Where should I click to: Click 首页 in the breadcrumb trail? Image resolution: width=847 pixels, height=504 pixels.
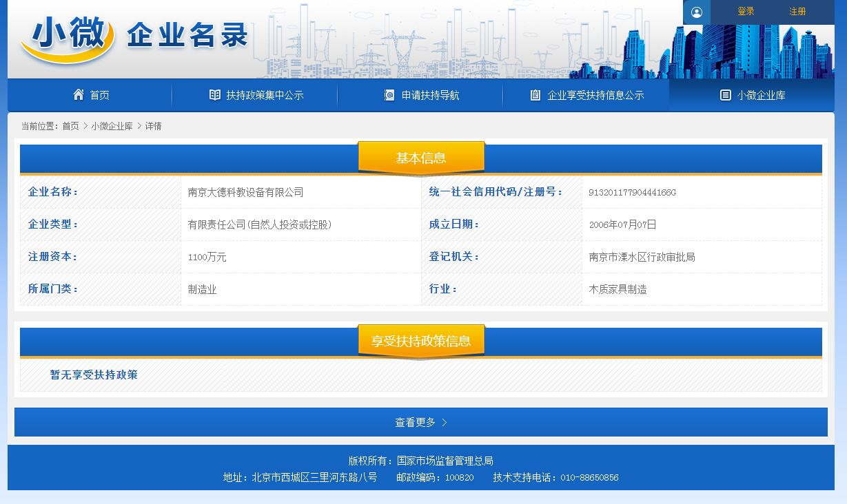tap(70, 126)
